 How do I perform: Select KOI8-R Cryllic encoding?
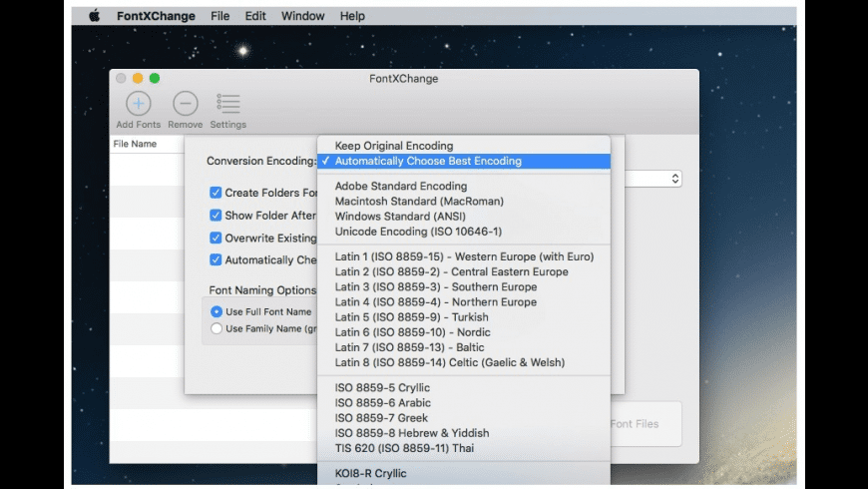pyautogui.click(x=464, y=473)
